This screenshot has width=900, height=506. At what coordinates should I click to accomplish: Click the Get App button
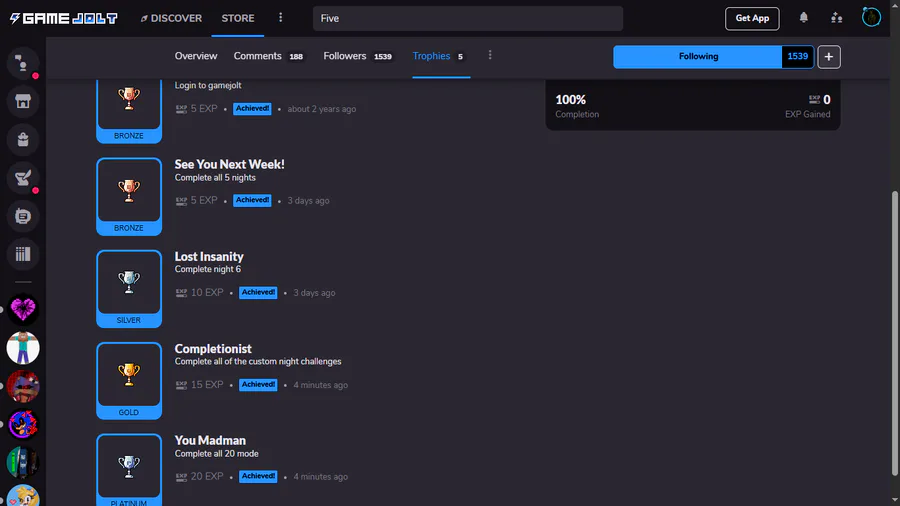pyautogui.click(x=752, y=18)
